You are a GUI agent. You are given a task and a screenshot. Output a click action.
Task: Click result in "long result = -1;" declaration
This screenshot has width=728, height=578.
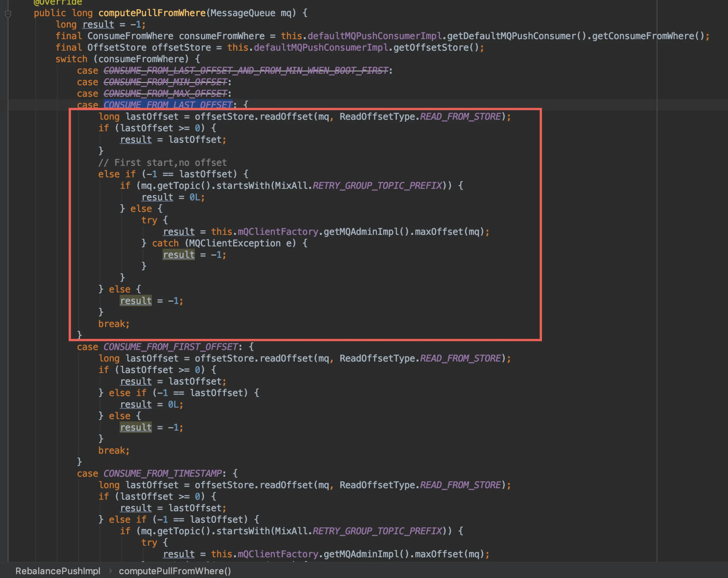pos(98,24)
